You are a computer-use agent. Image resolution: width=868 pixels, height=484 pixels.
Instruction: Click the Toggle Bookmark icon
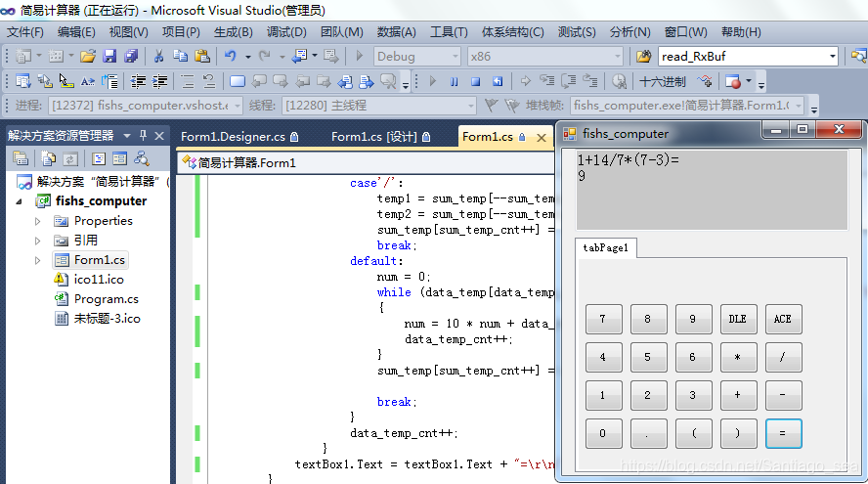pos(237,82)
